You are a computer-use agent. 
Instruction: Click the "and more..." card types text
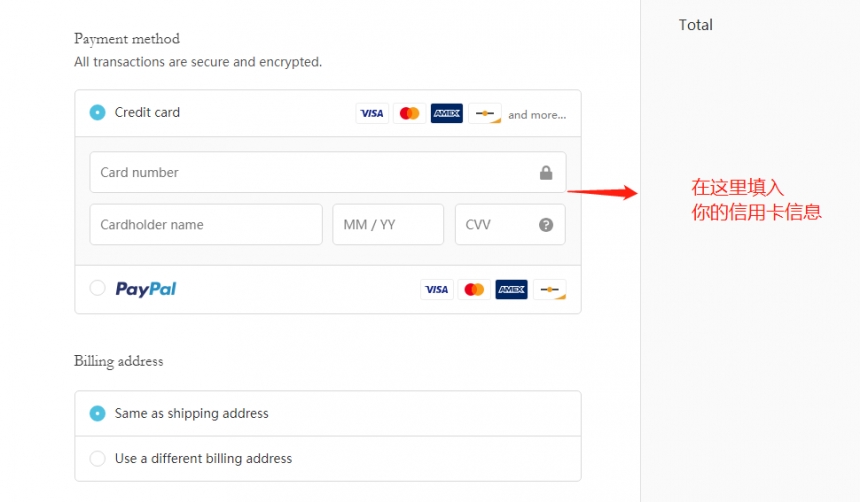click(x=537, y=115)
